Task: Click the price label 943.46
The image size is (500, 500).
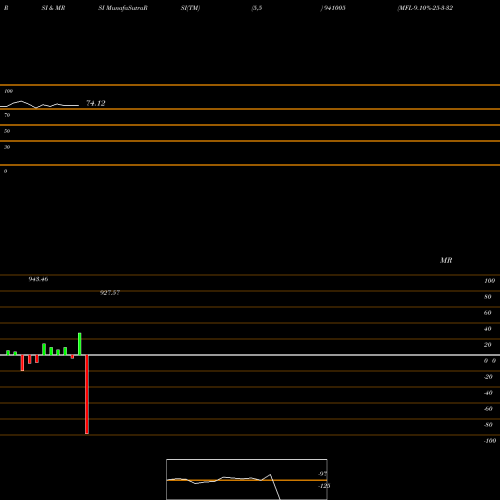Action: [x=38, y=279]
